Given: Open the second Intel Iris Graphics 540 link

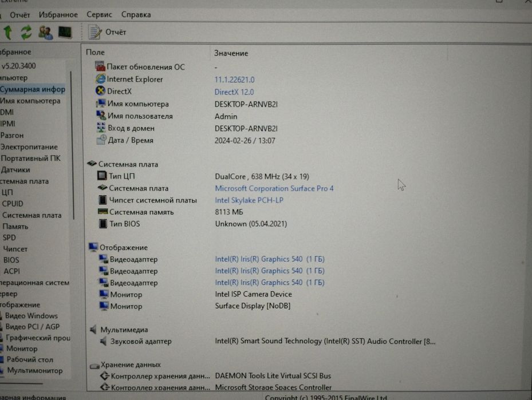Looking at the screenshot, I should 270,271.
